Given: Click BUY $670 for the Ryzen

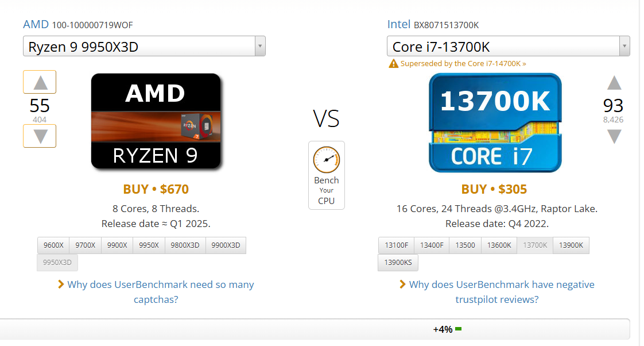Looking at the screenshot, I should [156, 189].
